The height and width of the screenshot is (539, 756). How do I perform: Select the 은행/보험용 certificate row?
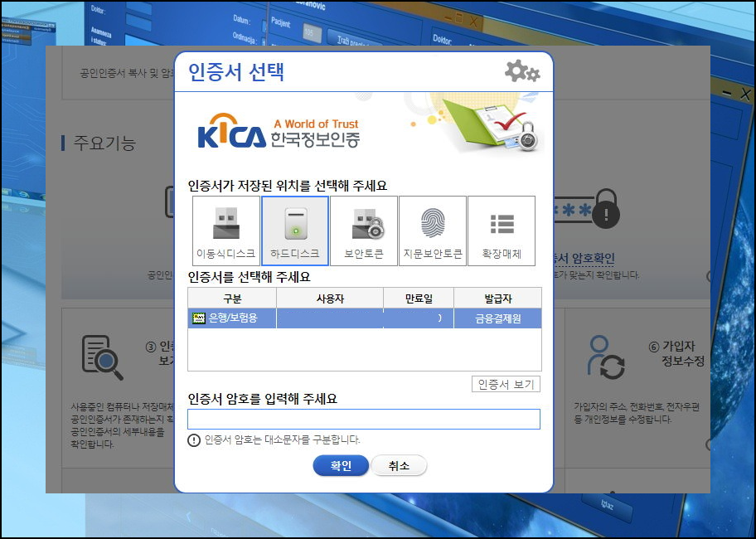coord(365,318)
